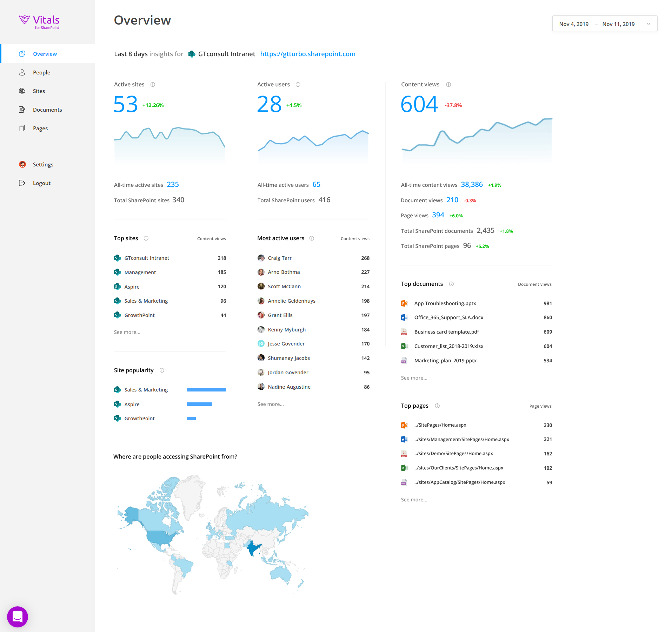
Task: Click the Sales & Marketing popularity bar
Action: pos(206,390)
